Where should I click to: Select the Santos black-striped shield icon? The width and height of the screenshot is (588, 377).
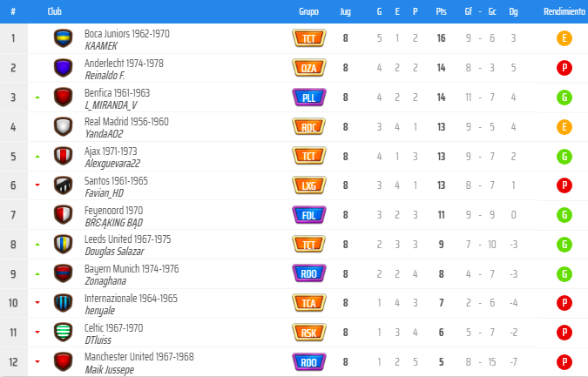[x=63, y=185]
